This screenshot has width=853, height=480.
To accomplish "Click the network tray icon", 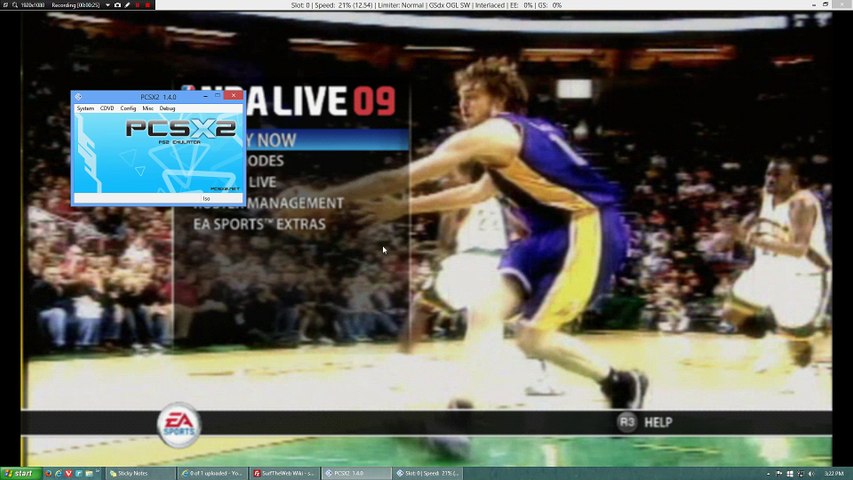I will tap(800, 474).
